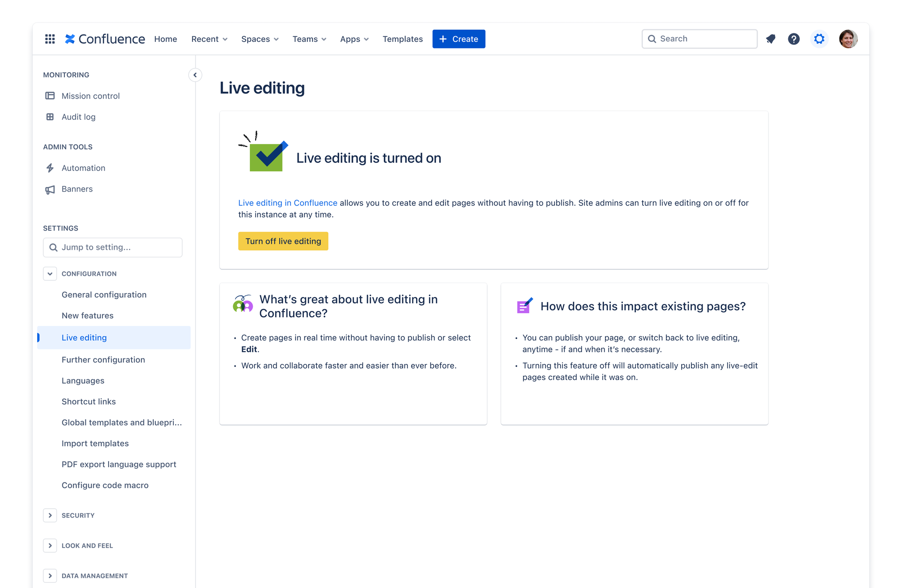Click the Confluence logo

tap(105, 39)
